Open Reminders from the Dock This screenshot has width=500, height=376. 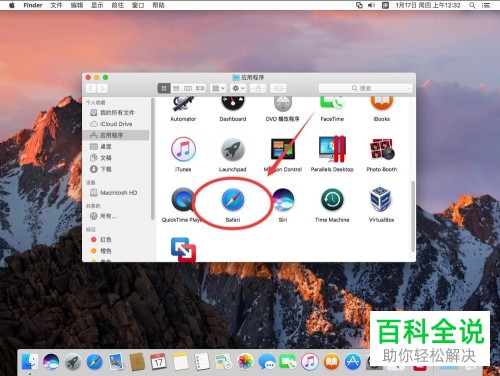pos(202,362)
